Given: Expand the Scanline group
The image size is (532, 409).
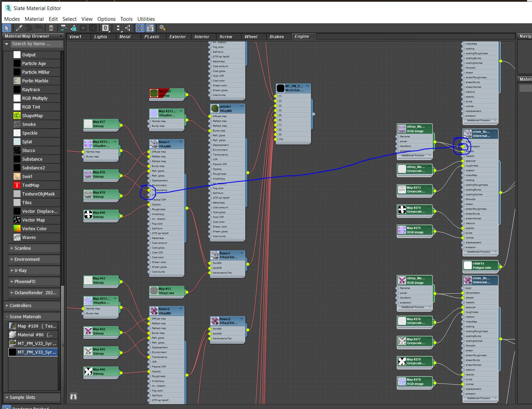Looking at the screenshot, I should (34, 248).
